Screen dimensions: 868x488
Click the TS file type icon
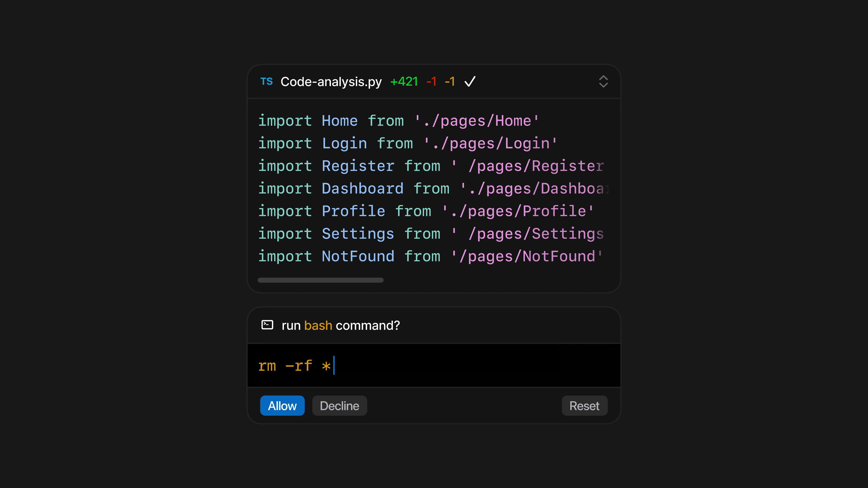coord(267,82)
